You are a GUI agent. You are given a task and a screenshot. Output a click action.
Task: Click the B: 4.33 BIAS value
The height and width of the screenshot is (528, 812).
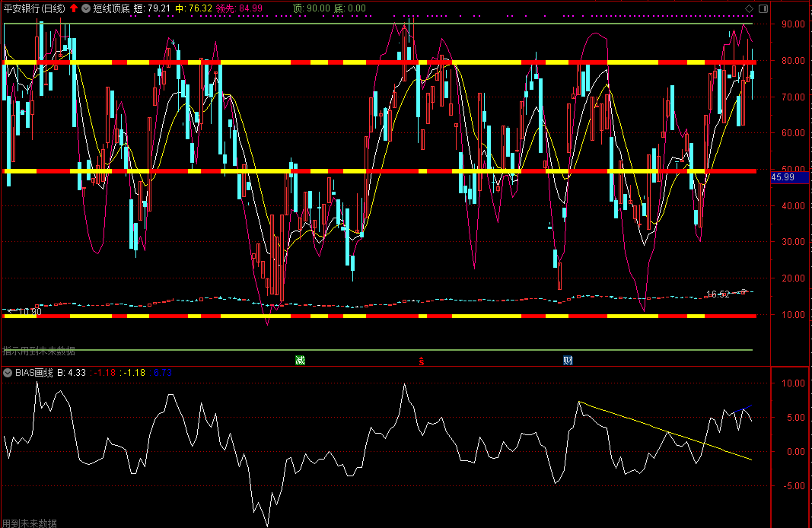click(72, 373)
